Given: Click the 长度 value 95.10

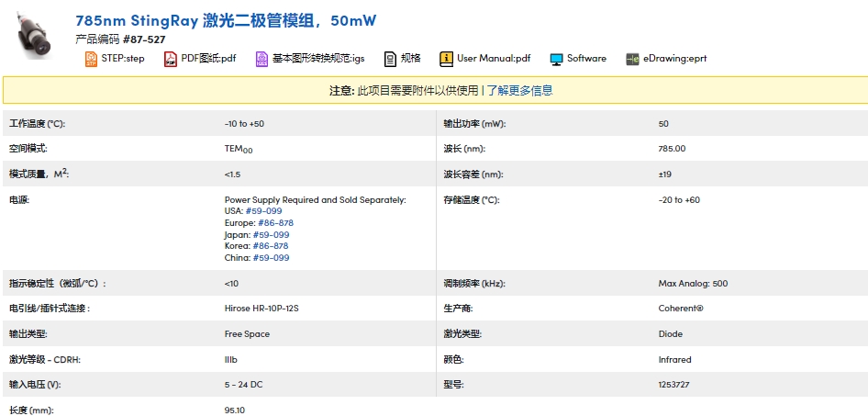Looking at the screenshot, I should pyautogui.click(x=235, y=410).
